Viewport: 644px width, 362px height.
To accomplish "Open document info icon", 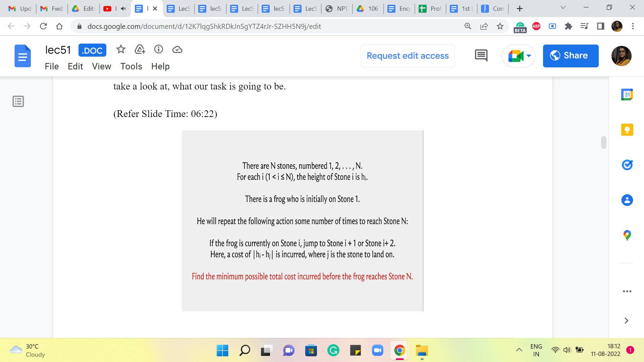I will tap(158, 50).
